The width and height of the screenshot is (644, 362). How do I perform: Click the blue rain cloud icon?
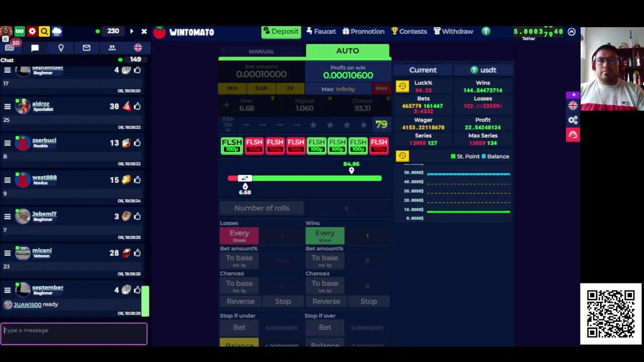(x=57, y=32)
